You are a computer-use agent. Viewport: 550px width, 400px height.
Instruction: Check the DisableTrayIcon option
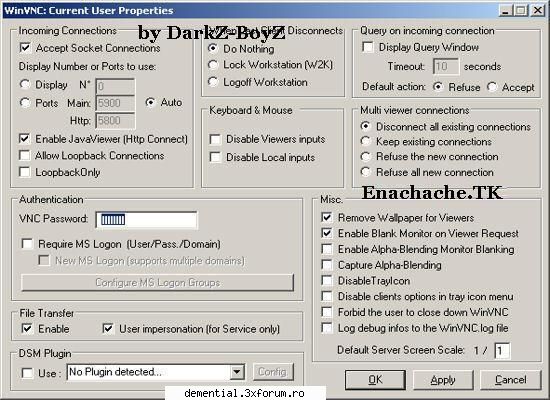click(x=327, y=281)
